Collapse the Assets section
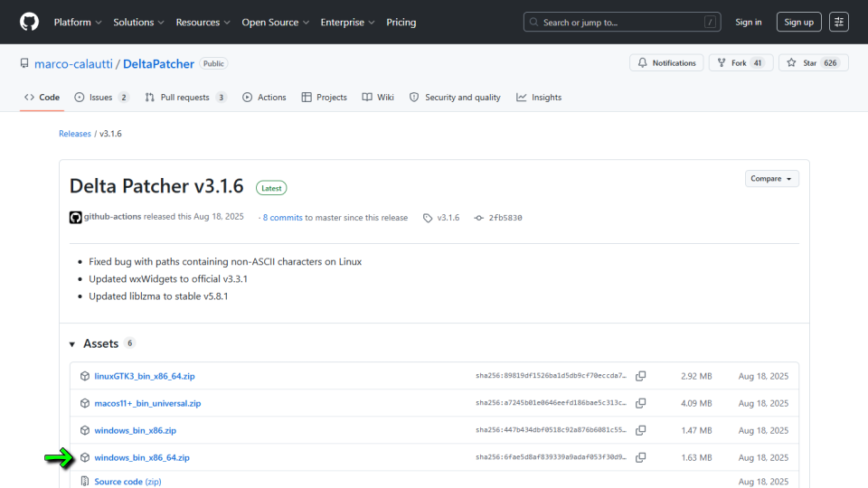The height and width of the screenshot is (488, 868). pyautogui.click(x=73, y=344)
